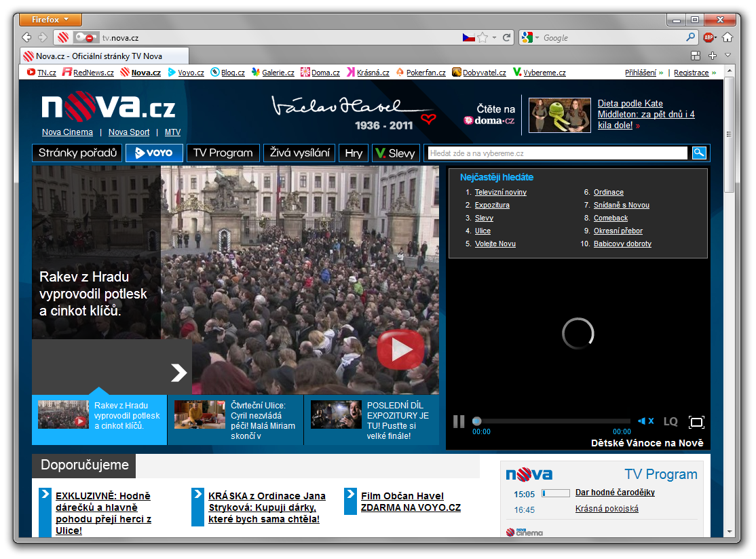Mute the video player sound
Viewport: 756px width, 559px height.
point(645,421)
